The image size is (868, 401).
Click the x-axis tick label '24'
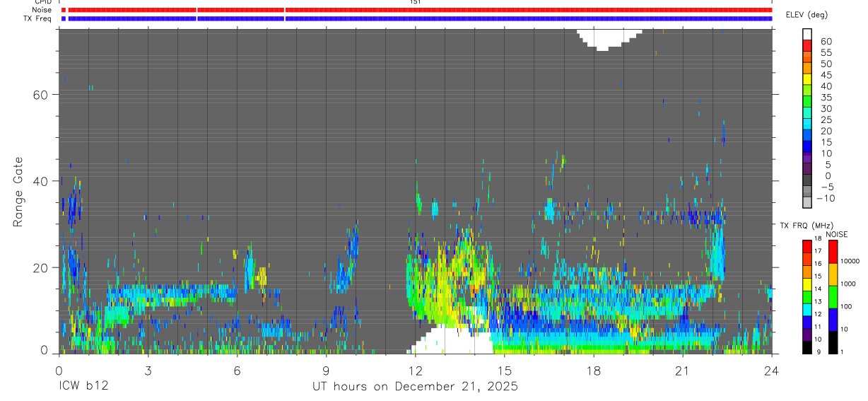tap(772, 371)
